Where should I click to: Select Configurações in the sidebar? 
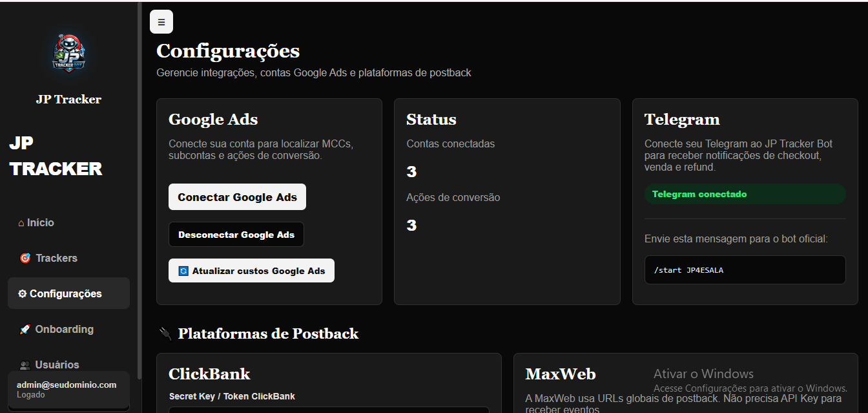coord(68,293)
